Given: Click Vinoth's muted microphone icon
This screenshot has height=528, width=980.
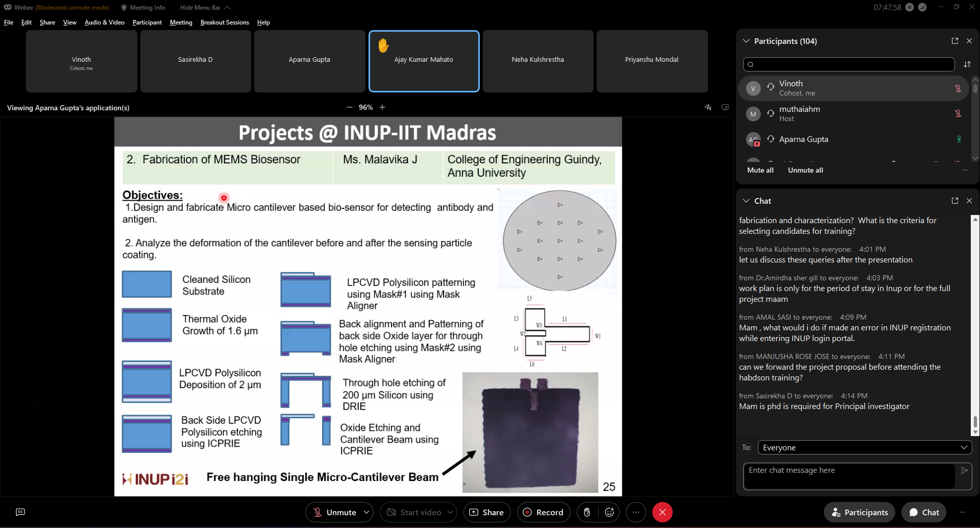Looking at the screenshot, I should 958,88.
